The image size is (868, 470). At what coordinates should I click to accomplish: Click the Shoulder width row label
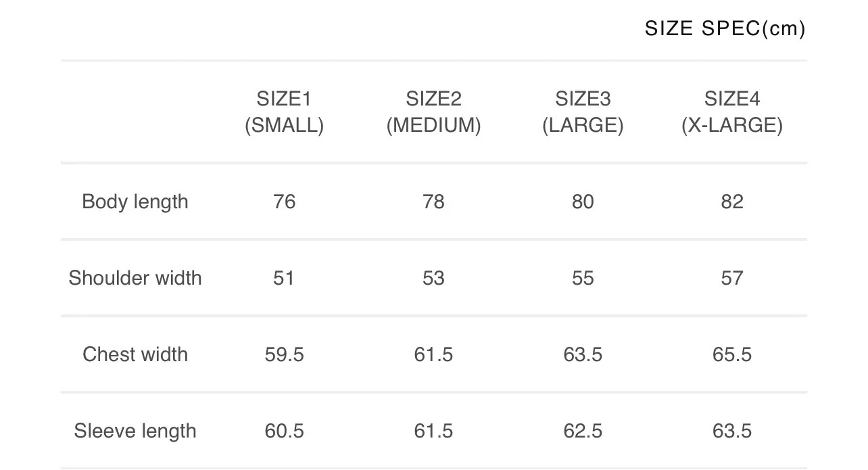pos(135,278)
